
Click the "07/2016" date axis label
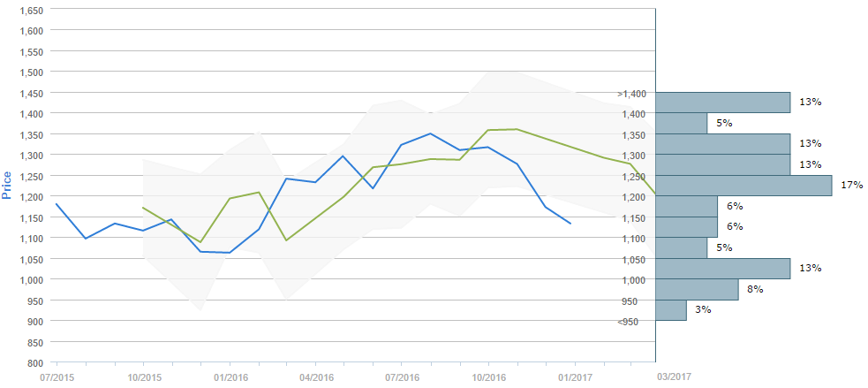[401, 376]
